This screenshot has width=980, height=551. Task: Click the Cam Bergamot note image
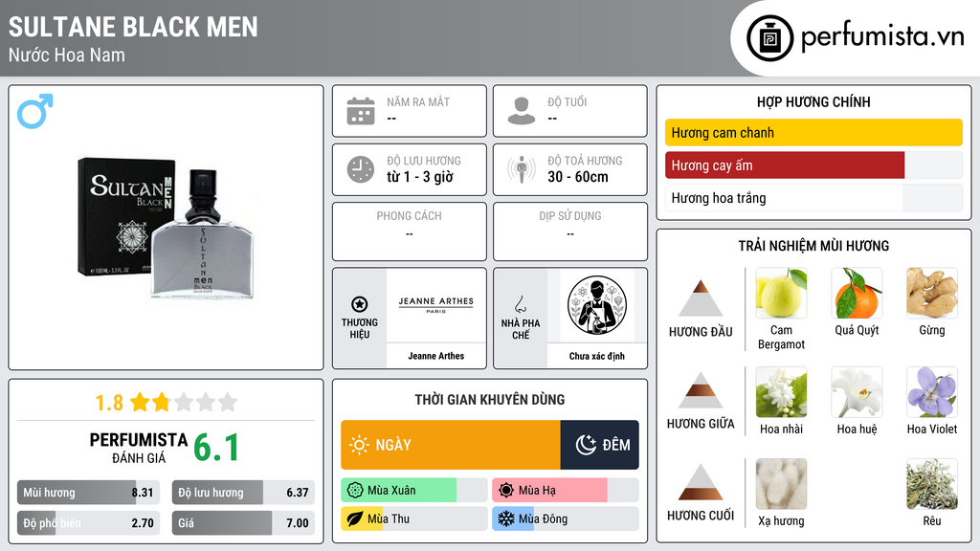(x=781, y=293)
